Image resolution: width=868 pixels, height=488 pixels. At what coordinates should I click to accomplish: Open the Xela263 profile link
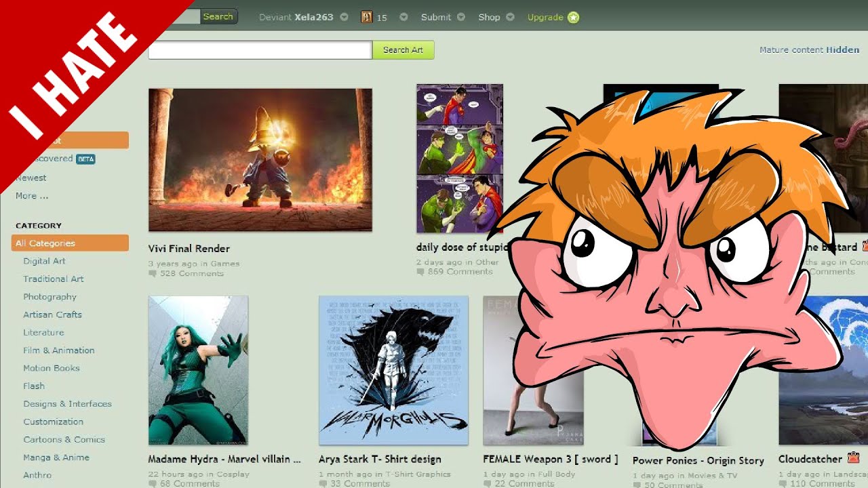tap(313, 17)
